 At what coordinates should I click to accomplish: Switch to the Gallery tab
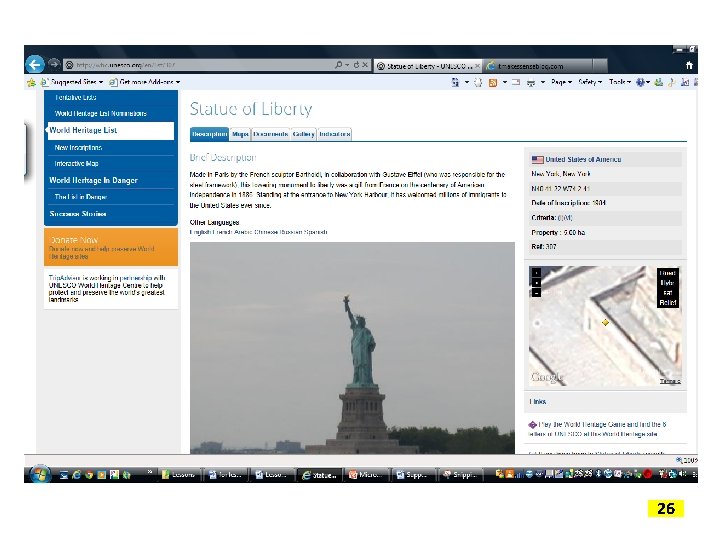pos(304,134)
